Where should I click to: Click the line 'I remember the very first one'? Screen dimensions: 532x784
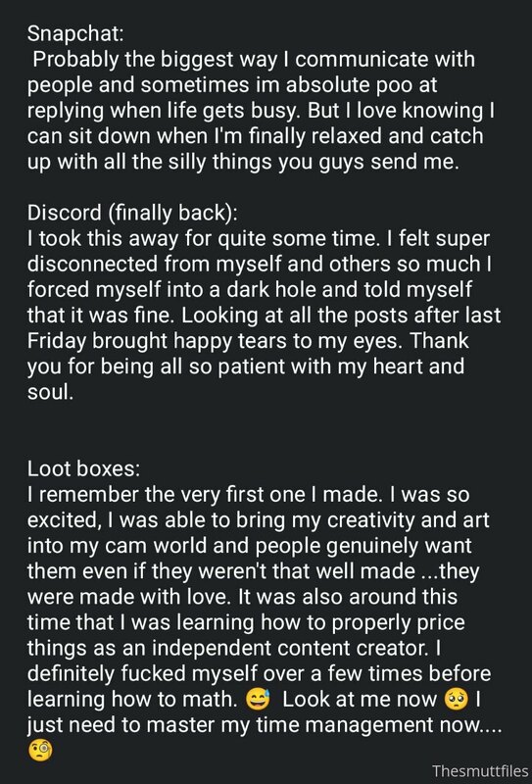tap(249, 495)
